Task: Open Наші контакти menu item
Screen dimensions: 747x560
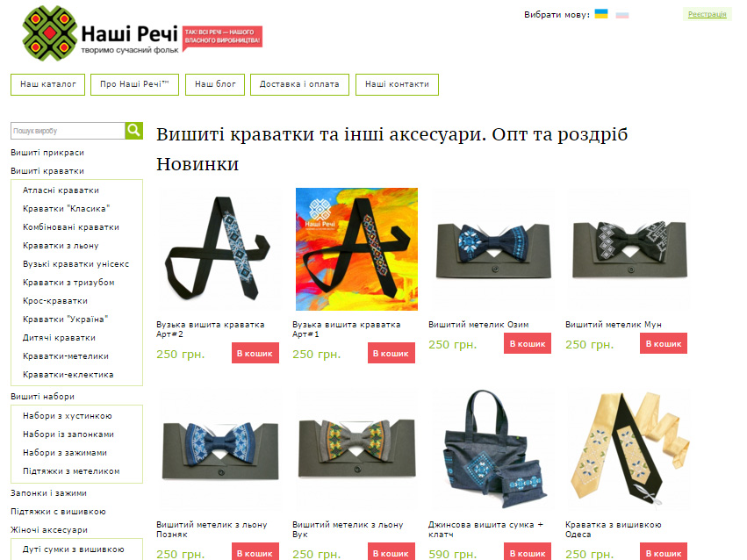Action: 397,84
